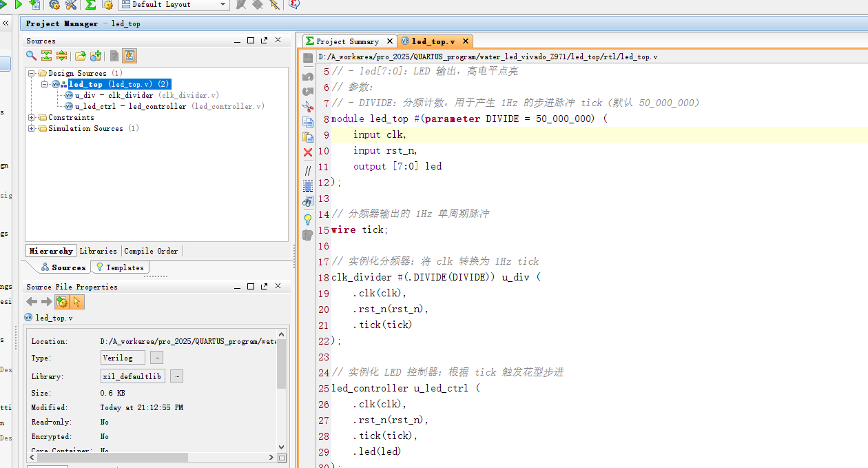Click the open file folder icon in Sources
This screenshot has height=468, width=868.
tap(81, 56)
